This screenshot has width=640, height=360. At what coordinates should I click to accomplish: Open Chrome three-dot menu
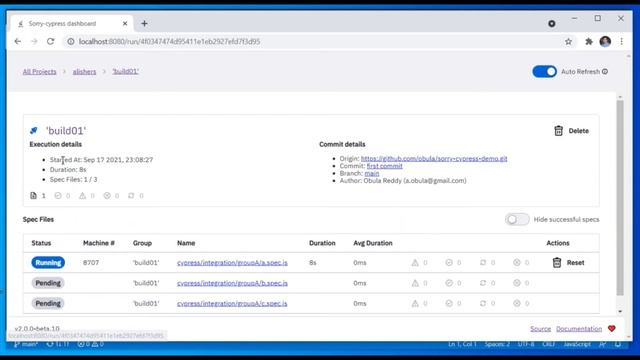click(622, 41)
